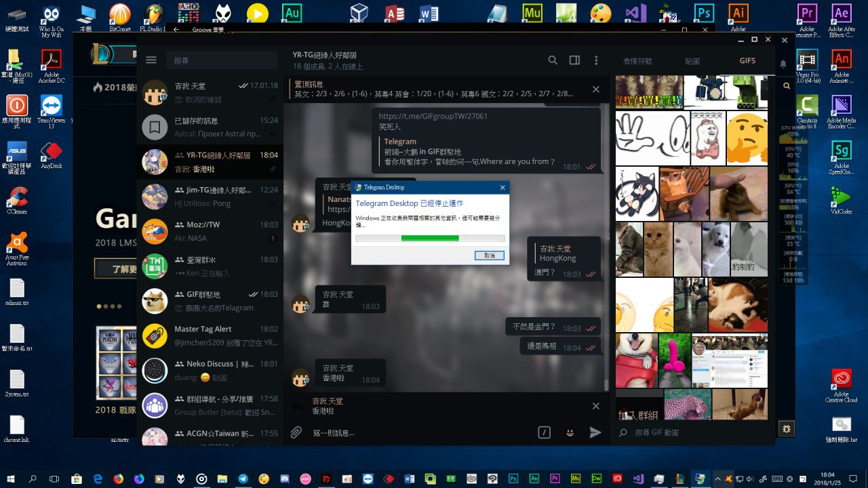The image size is (868, 488).
Task: Open the t.me/GIFgroupTW/27061 link
Action: point(433,116)
